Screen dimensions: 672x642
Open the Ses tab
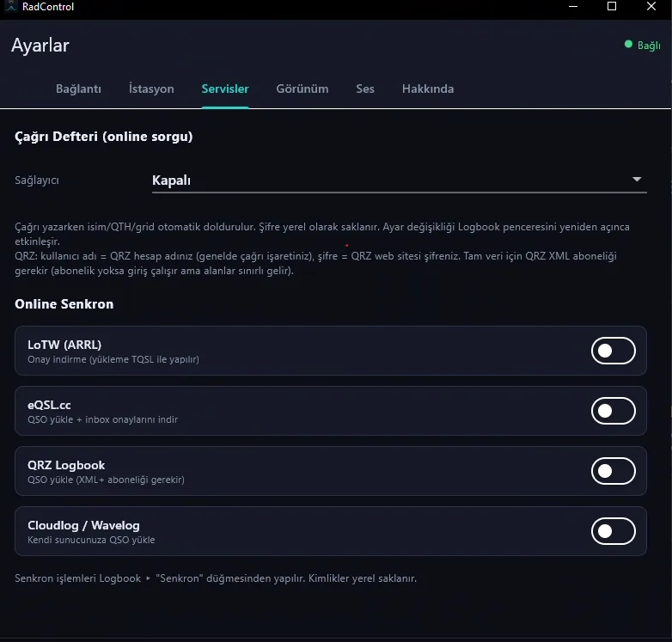point(365,89)
